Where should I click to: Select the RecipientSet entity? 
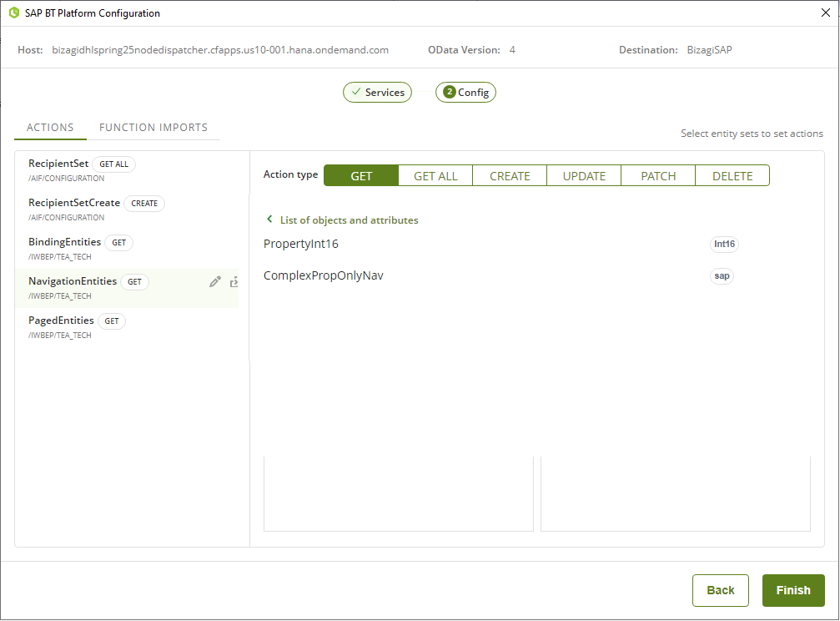[x=58, y=164]
